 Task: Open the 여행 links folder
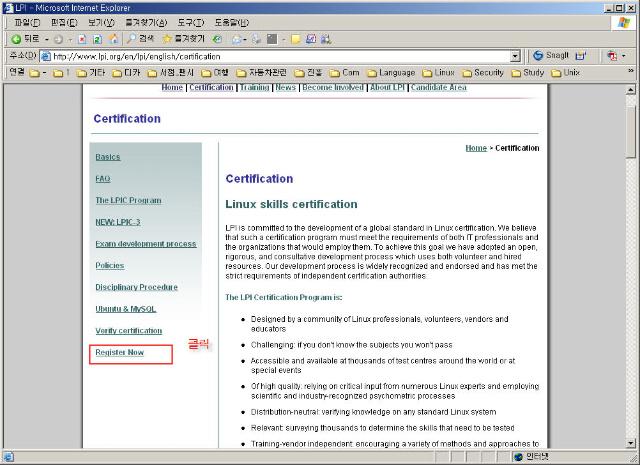tap(215, 73)
